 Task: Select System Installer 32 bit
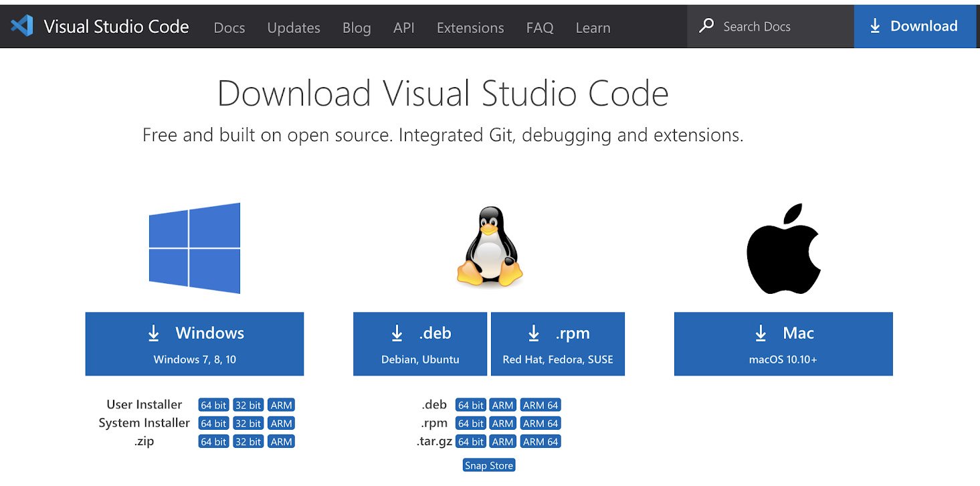(248, 423)
